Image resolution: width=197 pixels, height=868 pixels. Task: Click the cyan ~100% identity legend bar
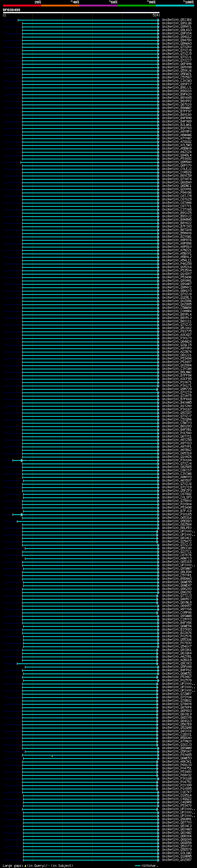point(175,6)
